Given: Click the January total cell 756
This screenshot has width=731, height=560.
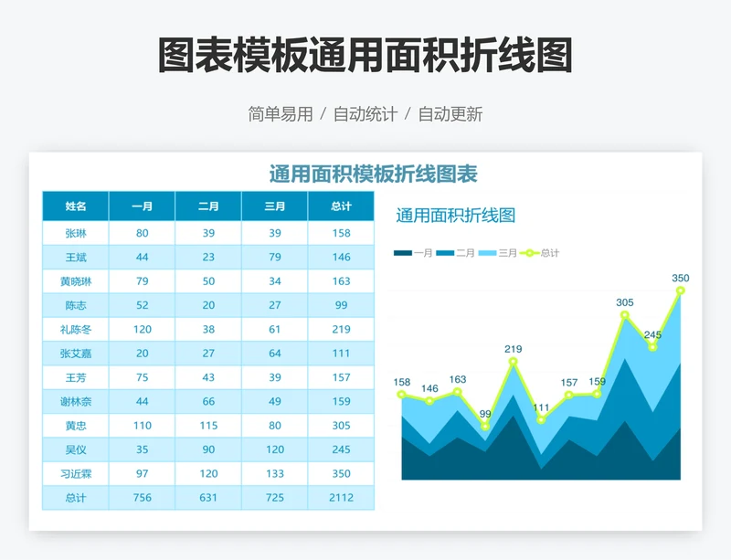Looking at the screenshot, I should click(x=143, y=498).
